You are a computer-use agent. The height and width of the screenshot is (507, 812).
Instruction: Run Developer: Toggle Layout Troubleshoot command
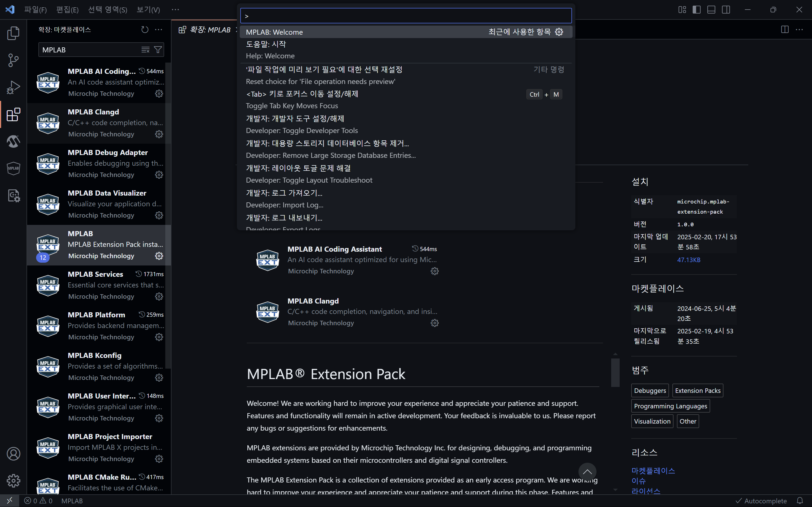point(406,174)
